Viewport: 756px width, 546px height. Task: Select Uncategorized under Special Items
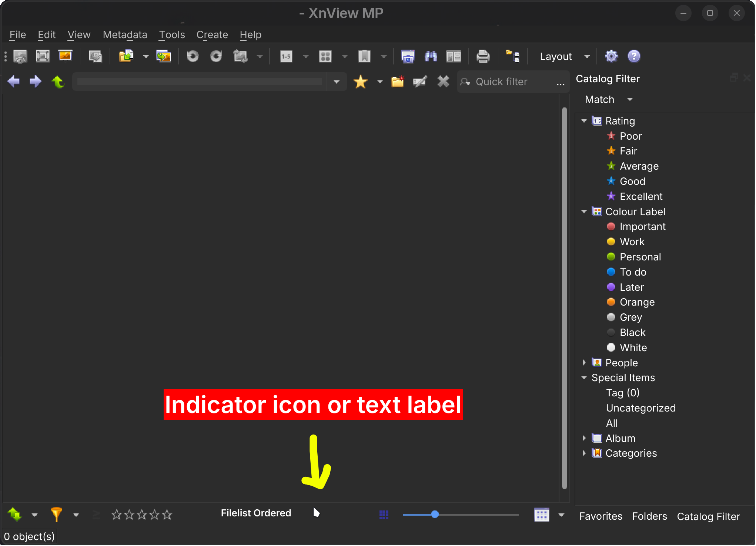tap(641, 408)
